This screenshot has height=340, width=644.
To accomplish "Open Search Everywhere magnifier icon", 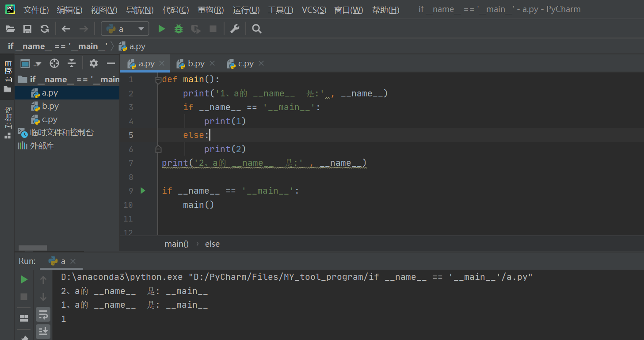I will coord(256,29).
